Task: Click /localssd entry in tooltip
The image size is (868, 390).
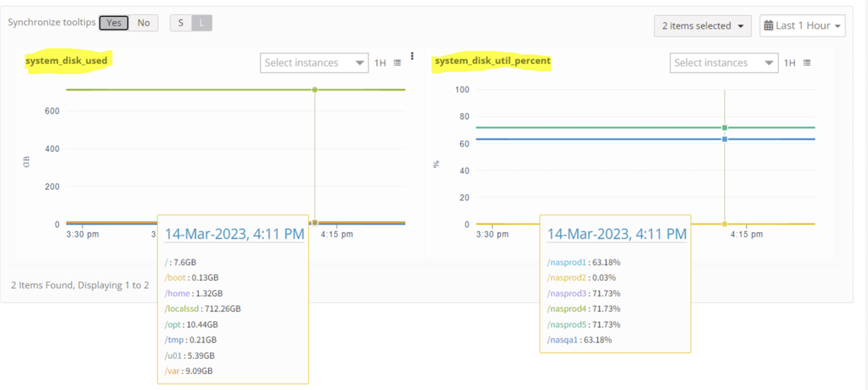Action: coord(182,308)
